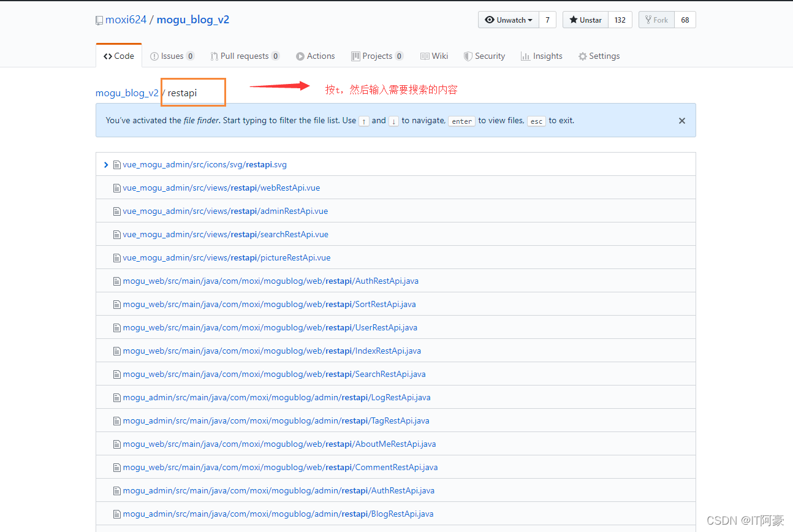Click the file icon beside BlogRestApi.java
793x532 pixels.
[116, 514]
